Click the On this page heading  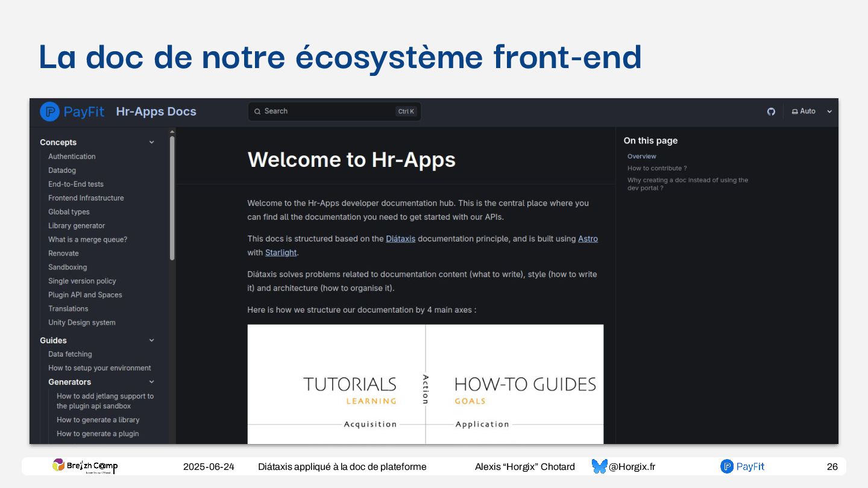650,141
